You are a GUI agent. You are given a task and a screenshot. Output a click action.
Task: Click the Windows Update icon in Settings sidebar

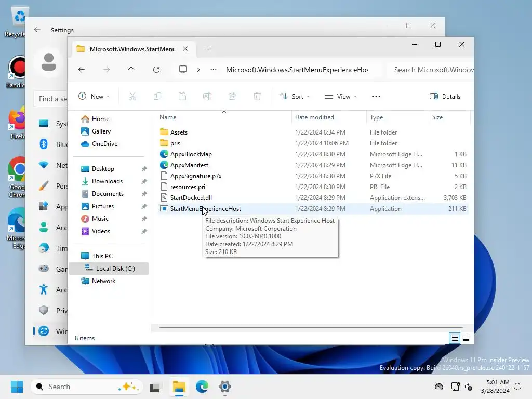click(44, 331)
